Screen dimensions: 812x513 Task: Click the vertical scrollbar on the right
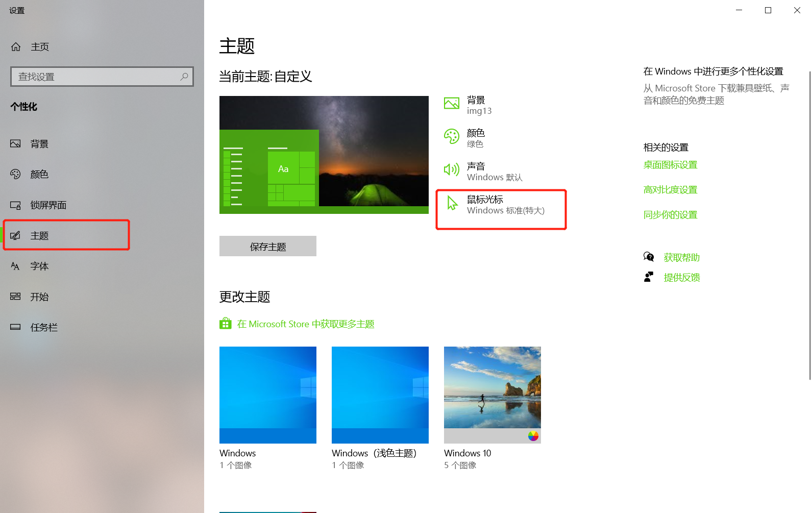[x=809, y=226]
